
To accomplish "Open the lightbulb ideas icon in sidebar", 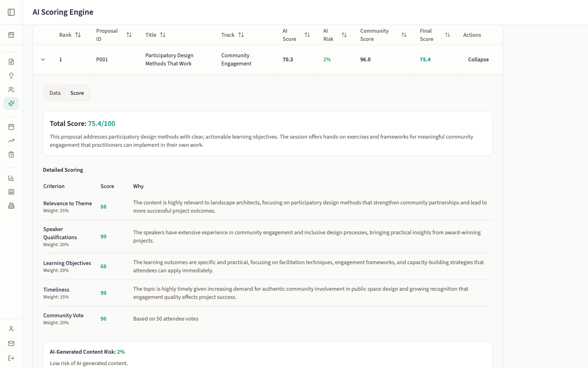I will (11, 76).
